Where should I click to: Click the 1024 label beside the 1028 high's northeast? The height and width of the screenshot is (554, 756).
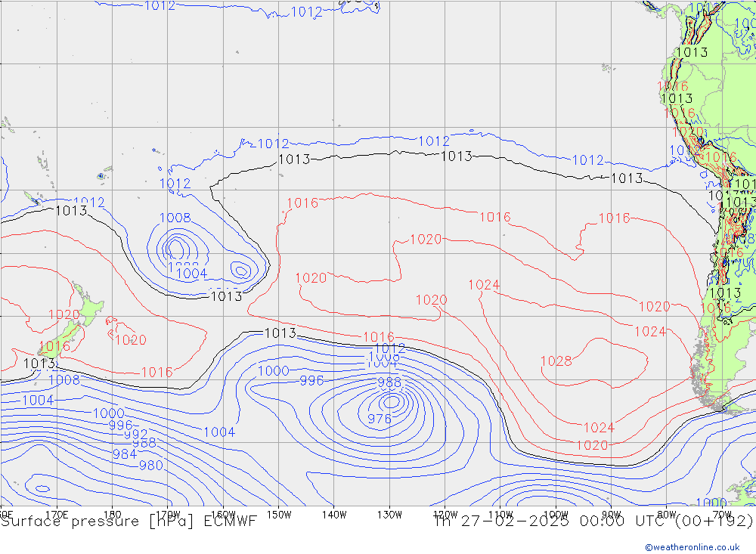click(x=650, y=331)
